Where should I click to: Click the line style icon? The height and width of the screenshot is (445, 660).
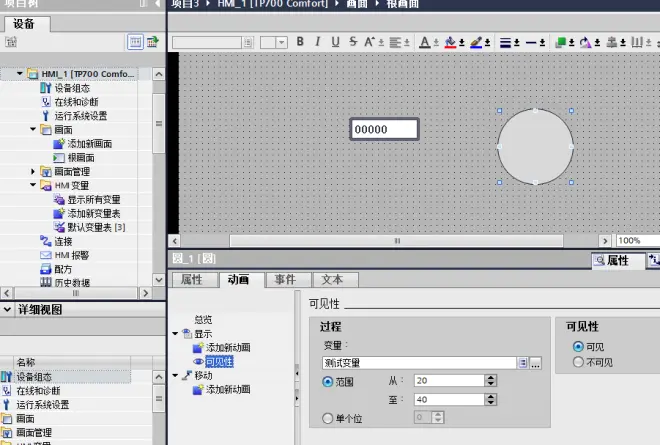pos(531,42)
